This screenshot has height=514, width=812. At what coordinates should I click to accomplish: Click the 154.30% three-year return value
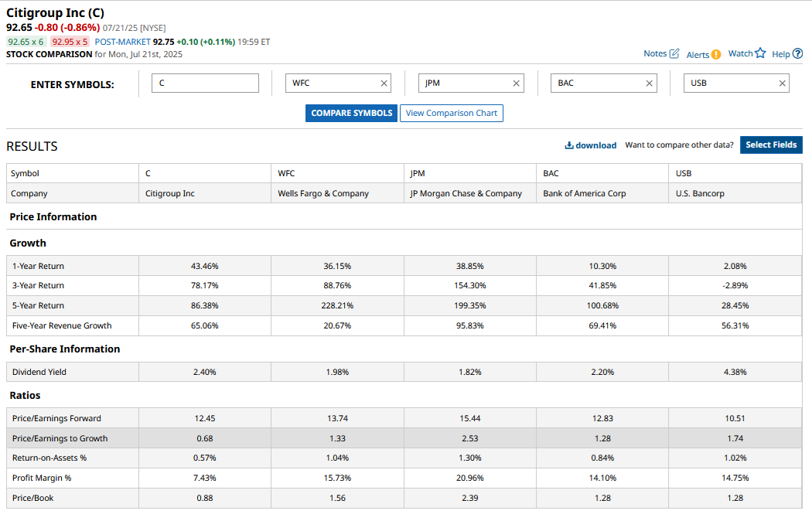(x=470, y=285)
